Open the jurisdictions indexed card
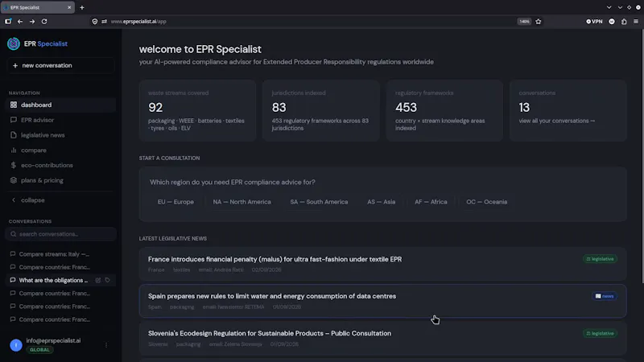The width and height of the screenshot is (644, 362). pyautogui.click(x=321, y=111)
